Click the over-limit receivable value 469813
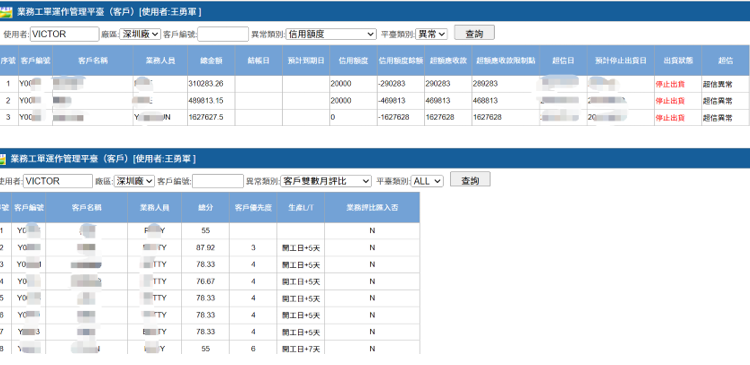This screenshot has width=750, height=365. (x=438, y=101)
